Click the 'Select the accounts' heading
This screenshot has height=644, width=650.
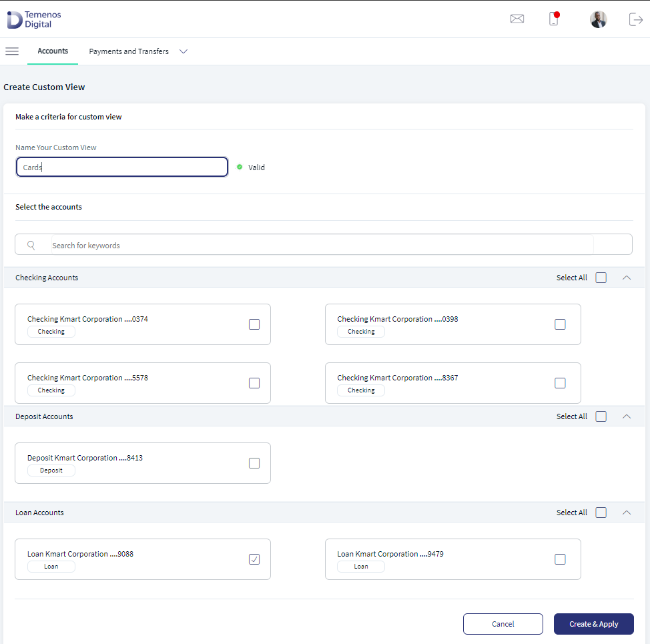pos(49,207)
